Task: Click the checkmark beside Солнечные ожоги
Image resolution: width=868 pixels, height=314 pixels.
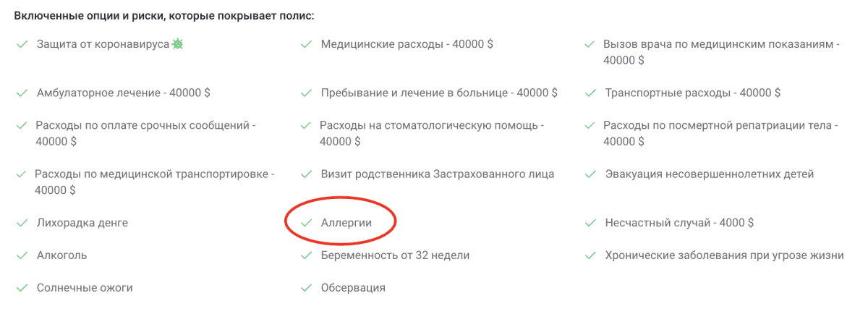Action: tap(22, 288)
